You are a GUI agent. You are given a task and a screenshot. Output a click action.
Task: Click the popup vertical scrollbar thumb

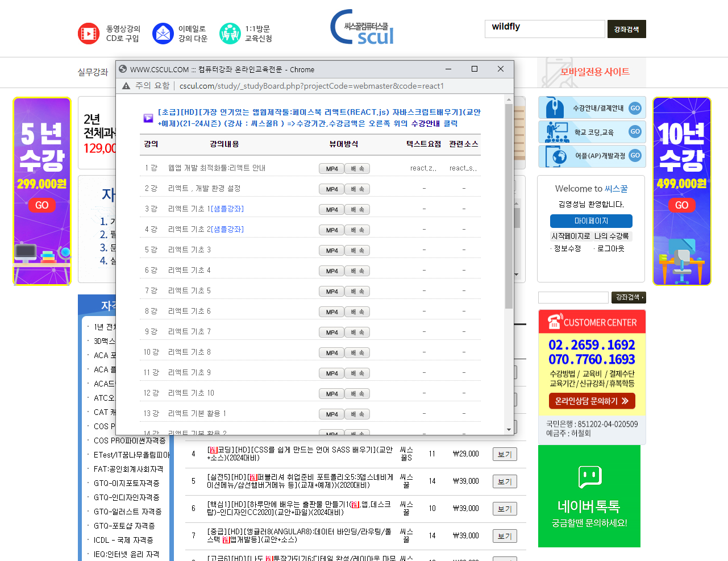(509, 207)
